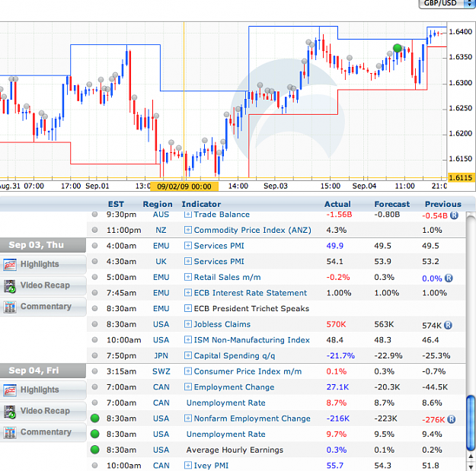Open Sep 04 Commentary icon
This screenshot has width=476, height=471.
[x=10, y=433]
